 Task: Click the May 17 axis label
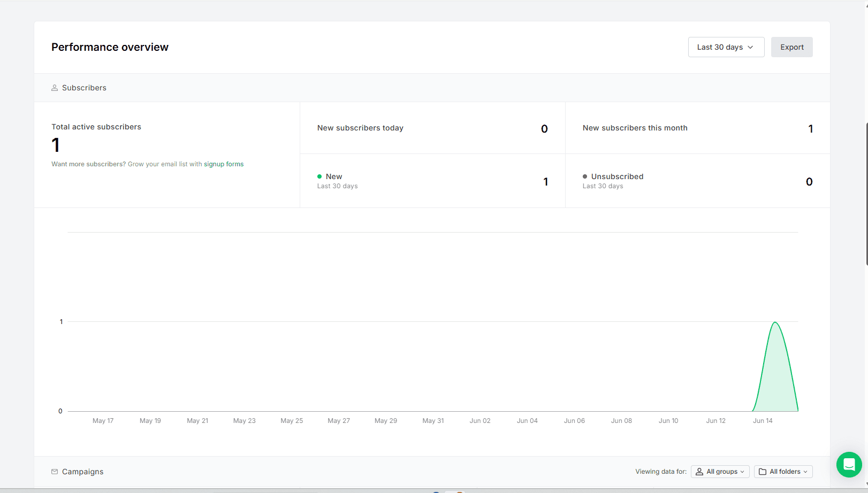coord(103,421)
